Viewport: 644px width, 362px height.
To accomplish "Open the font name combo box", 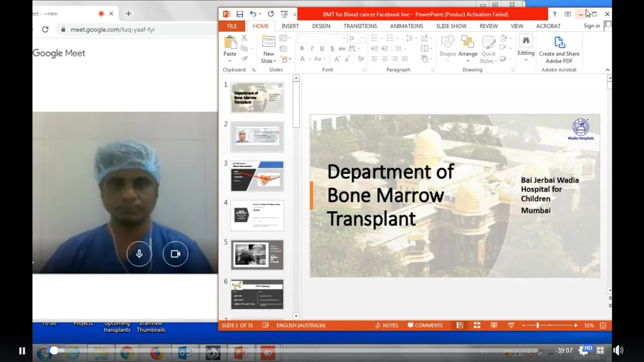I will click(x=322, y=38).
